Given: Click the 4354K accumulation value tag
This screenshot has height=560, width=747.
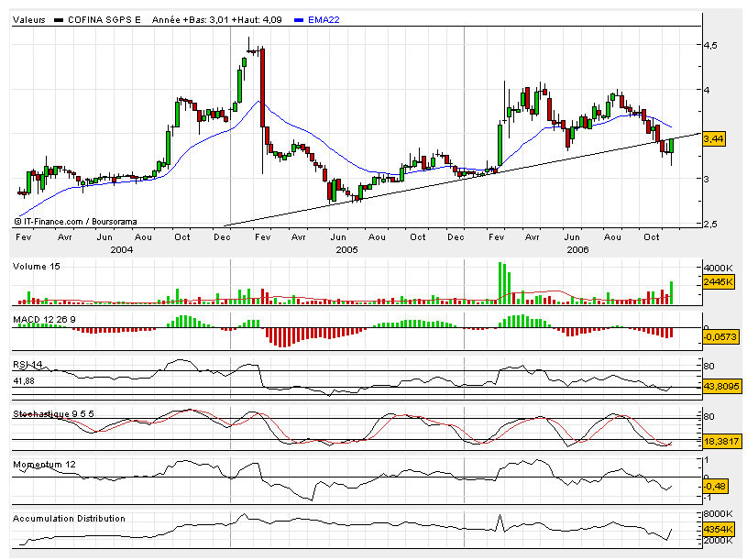Looking at the screenshot, I should pyautogui.click(x=719, y=529).
